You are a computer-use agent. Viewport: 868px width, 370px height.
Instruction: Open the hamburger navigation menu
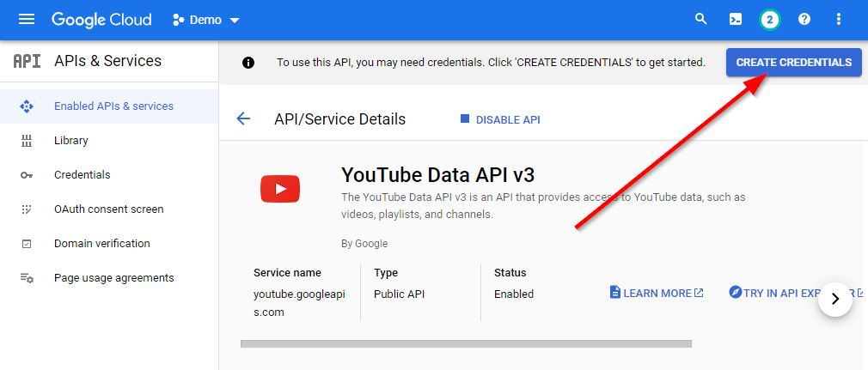click(27, 19)
